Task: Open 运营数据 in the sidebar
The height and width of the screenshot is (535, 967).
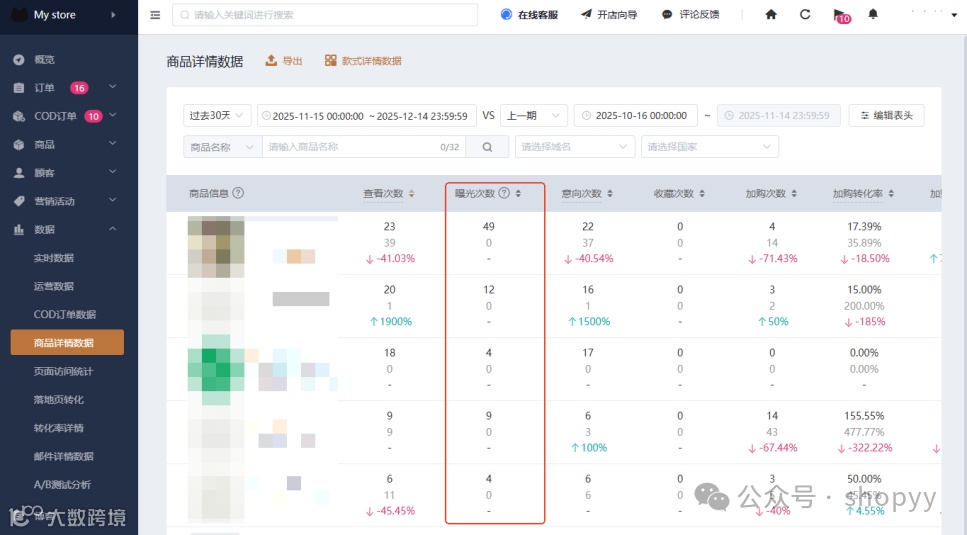Action: 54,286
